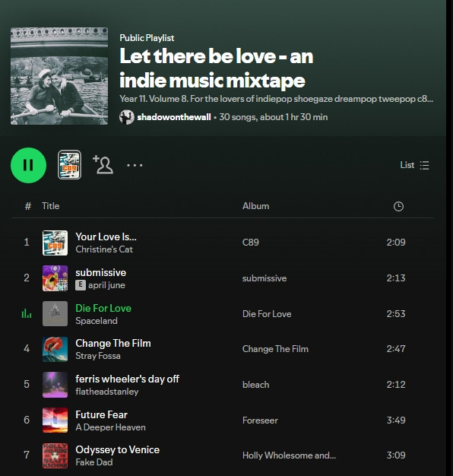Open the 'submissive' album in Album column

click(x=265, y=278)
